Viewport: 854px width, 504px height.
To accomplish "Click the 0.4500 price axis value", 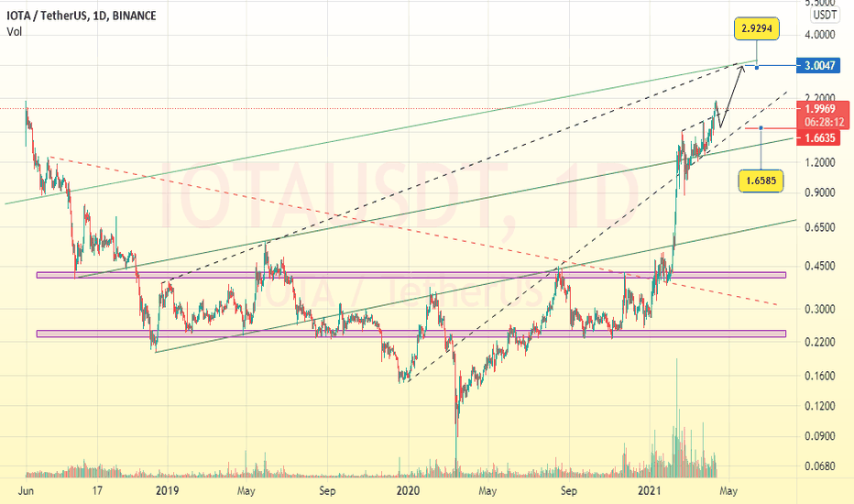I will [x=819, y=266].
